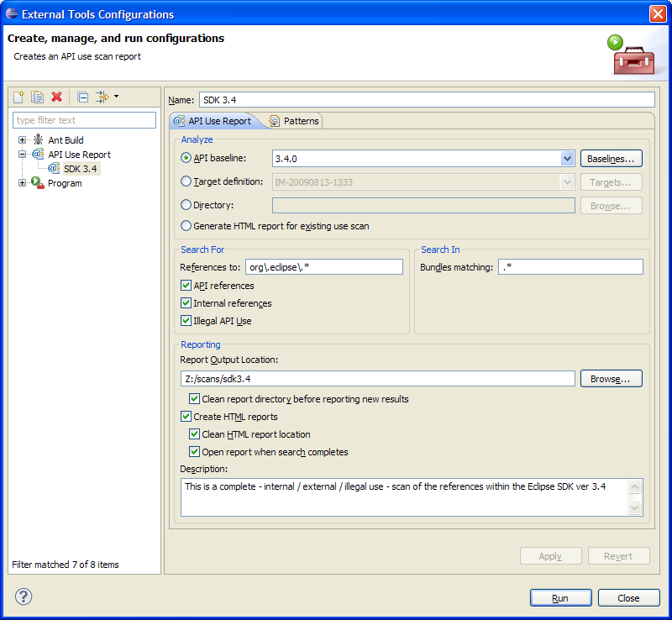This screenshot has width=672, height=620.
Task: Click the Duplicate configuration icon
Action: (37, 97)
